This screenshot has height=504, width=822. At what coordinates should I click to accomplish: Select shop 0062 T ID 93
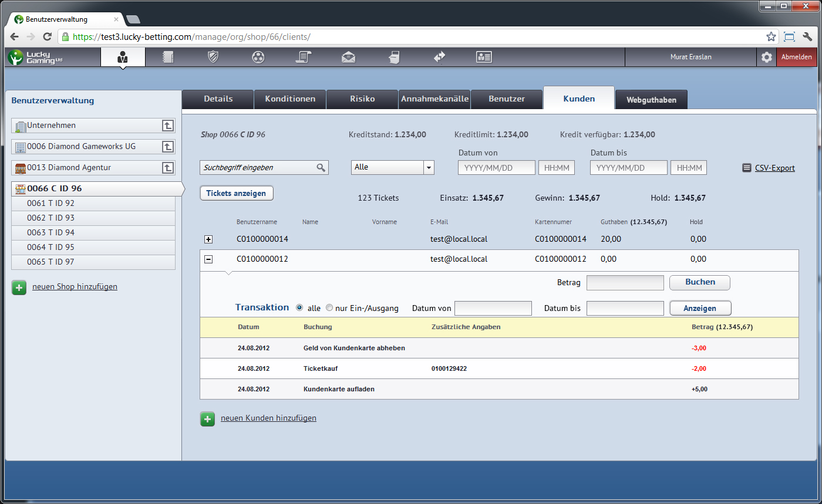click(93, 218)
